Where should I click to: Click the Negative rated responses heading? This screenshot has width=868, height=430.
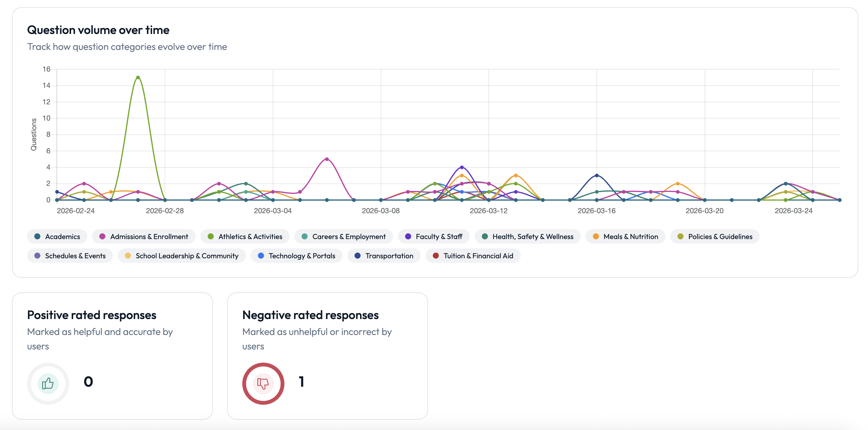click(310, 315)
